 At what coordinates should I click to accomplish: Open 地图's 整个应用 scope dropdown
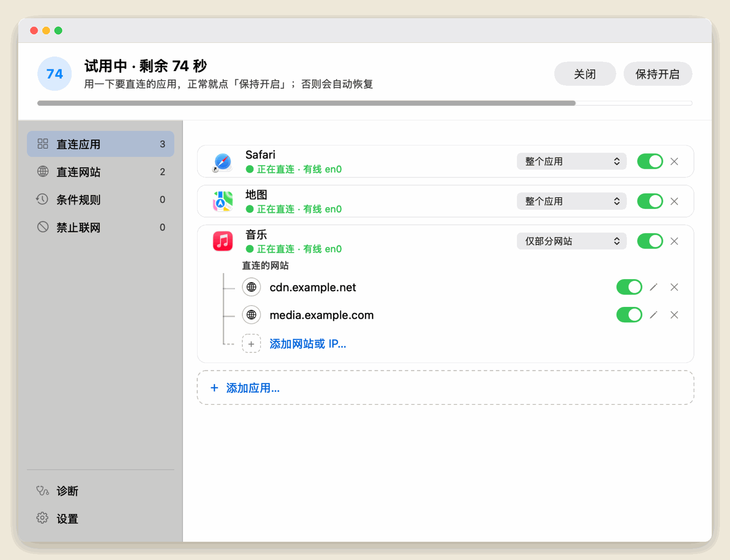click(x=571, y=201)
